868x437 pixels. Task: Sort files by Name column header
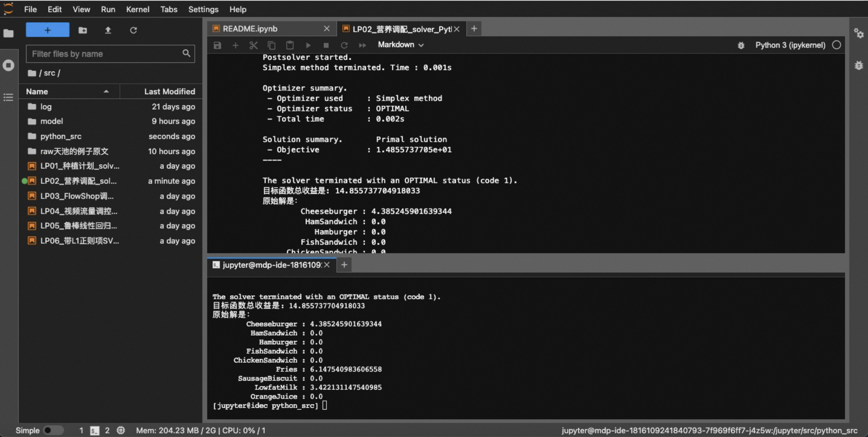37,91
